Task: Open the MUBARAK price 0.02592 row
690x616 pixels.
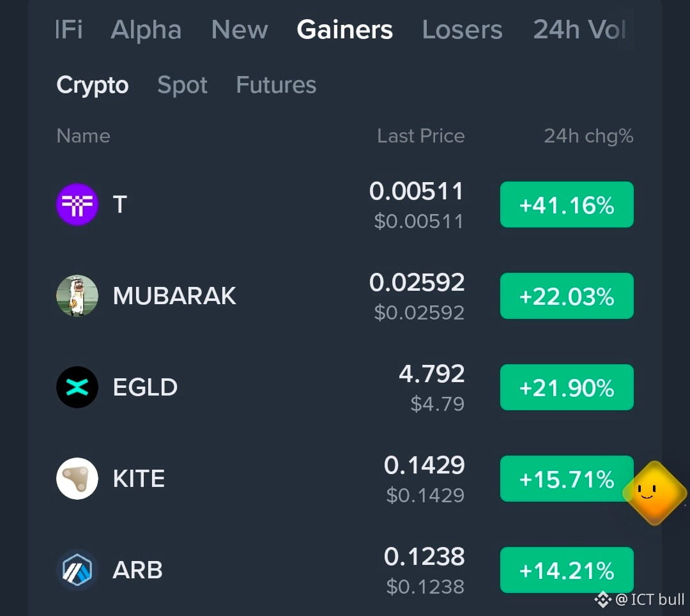Action: pyautogui.click(x=345, y=296)
